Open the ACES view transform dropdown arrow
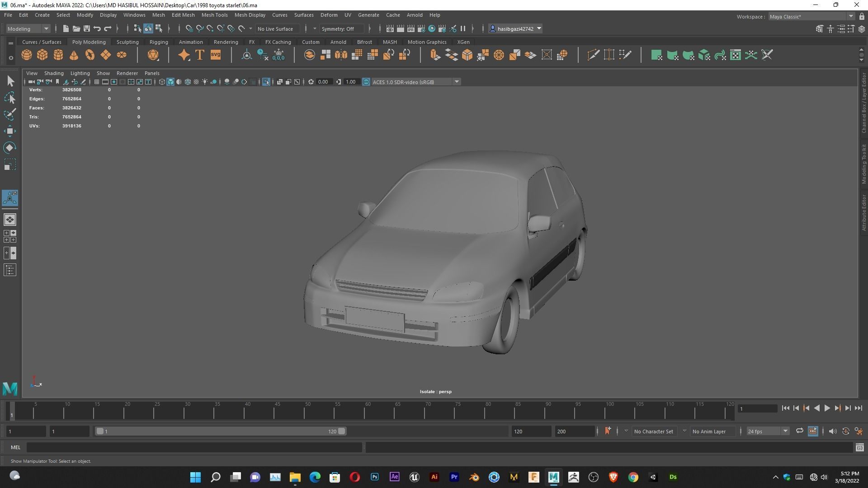 457,82
